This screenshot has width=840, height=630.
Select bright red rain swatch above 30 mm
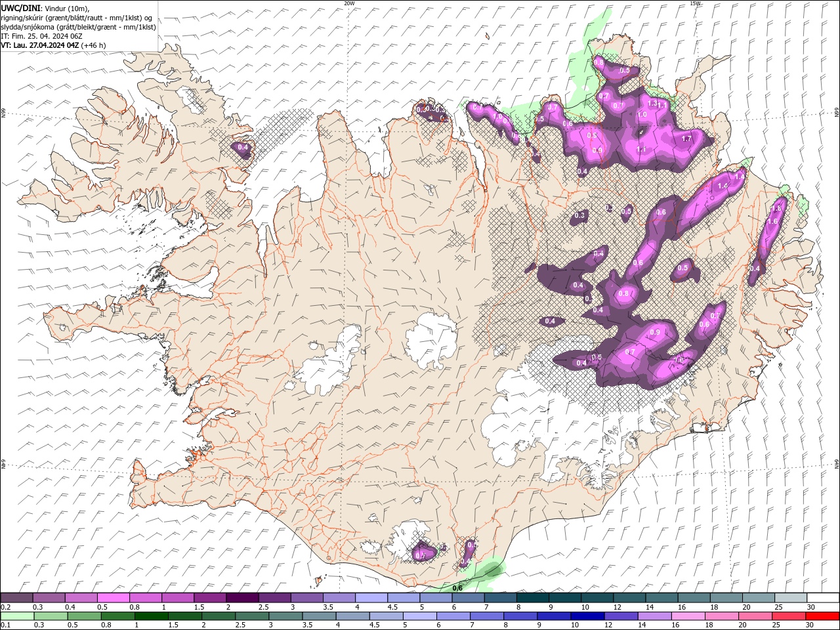[x=822, y=616]
